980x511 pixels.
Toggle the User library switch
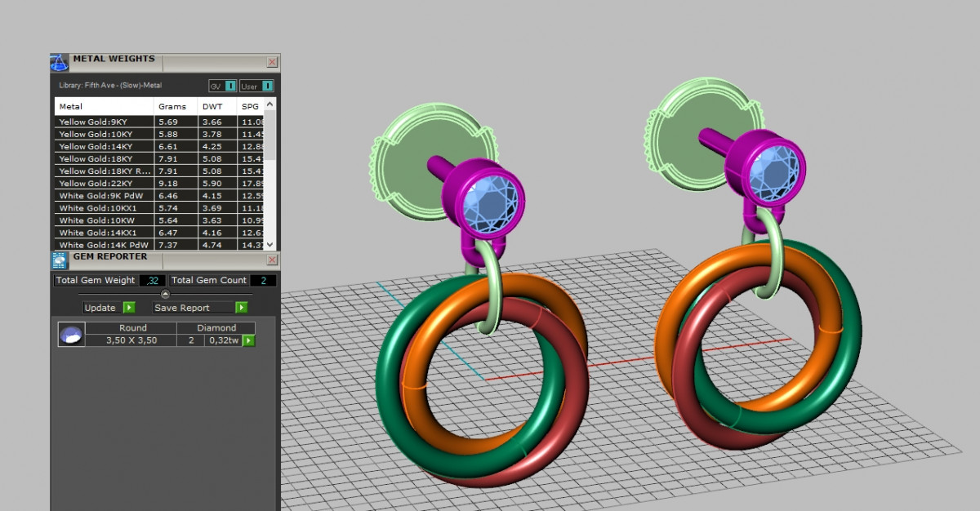(256, 86)
